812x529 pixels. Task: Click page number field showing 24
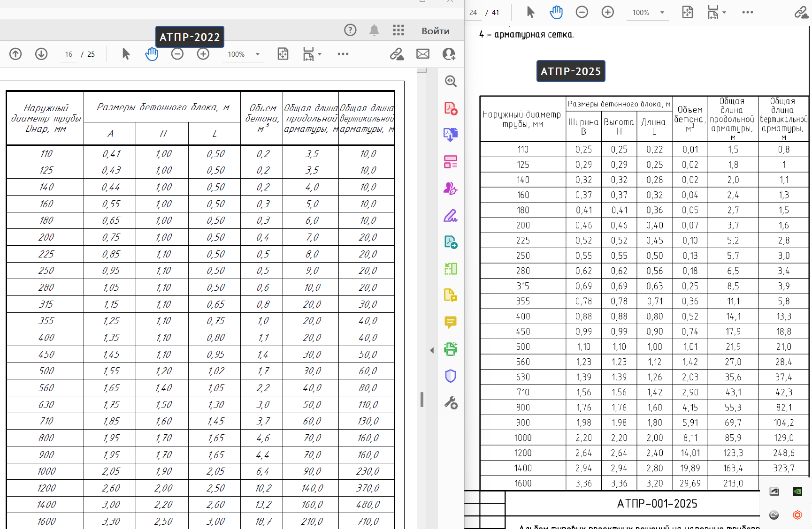[x=473, y=13]
